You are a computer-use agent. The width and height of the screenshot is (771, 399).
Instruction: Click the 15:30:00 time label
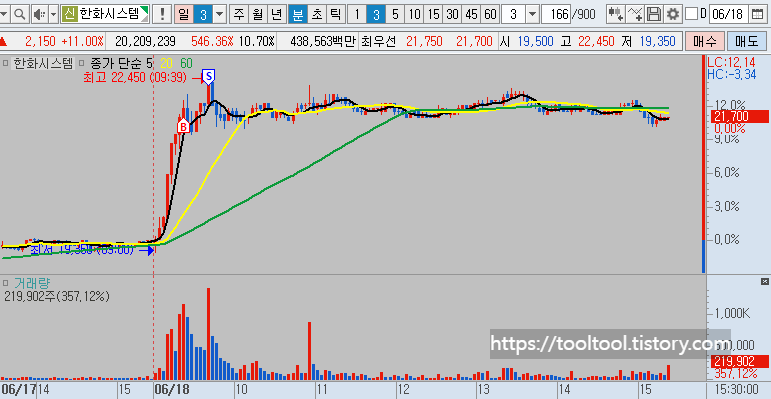[736, 389]
